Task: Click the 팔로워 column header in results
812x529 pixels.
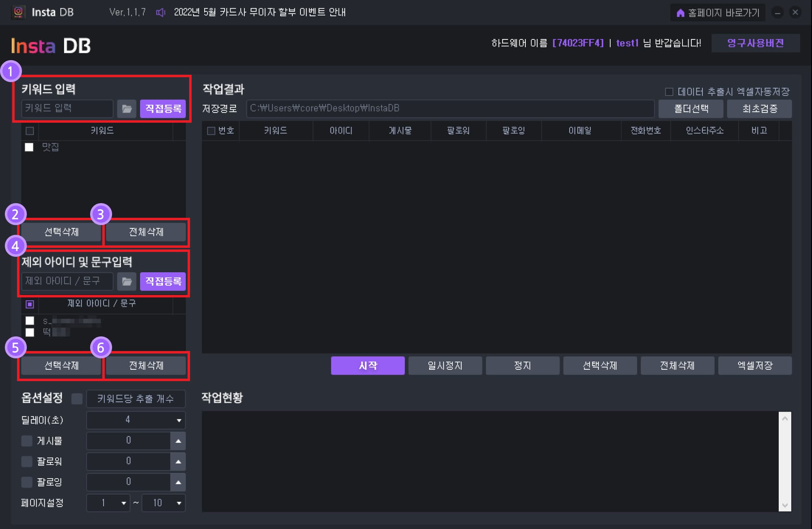Action: coord(458,131)
